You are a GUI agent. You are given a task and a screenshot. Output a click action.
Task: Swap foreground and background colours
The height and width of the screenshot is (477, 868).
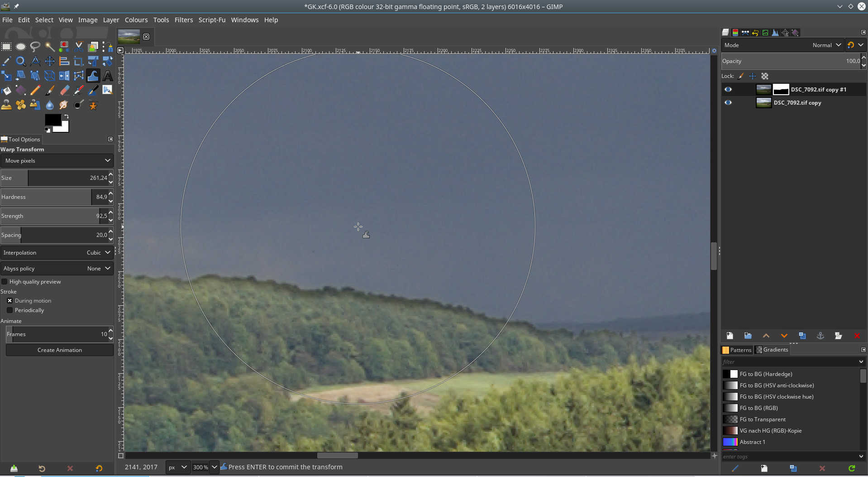click(66, 117)
